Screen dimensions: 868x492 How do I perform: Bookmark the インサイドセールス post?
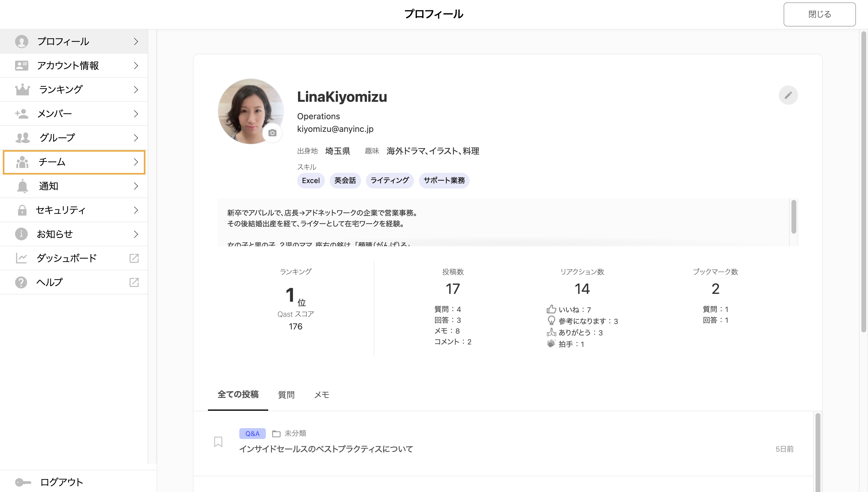[x=218, y=441]
